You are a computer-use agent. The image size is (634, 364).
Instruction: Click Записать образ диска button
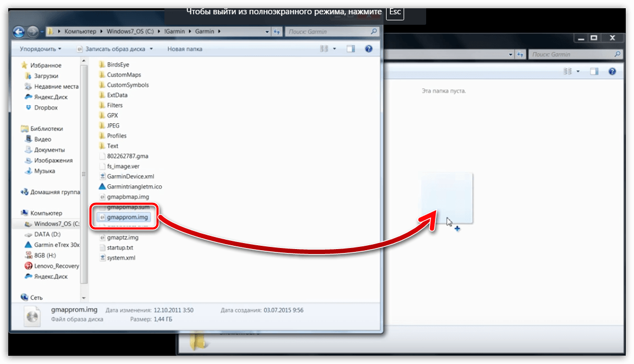(111, 49)
